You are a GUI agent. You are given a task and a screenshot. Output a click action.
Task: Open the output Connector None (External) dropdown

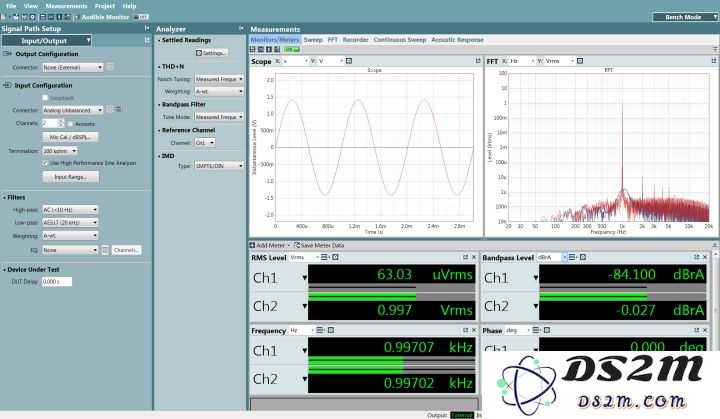tap(73, 67)
